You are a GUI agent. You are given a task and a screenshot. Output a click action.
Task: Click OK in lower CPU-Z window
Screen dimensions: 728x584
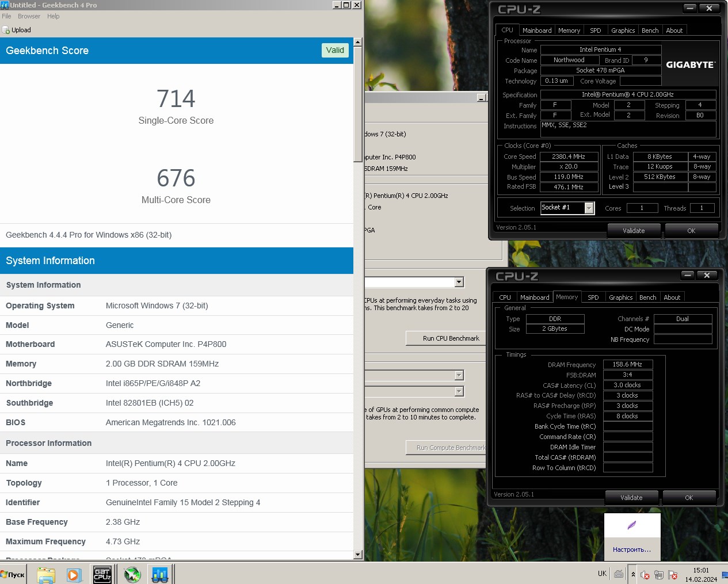click(689, 498)
